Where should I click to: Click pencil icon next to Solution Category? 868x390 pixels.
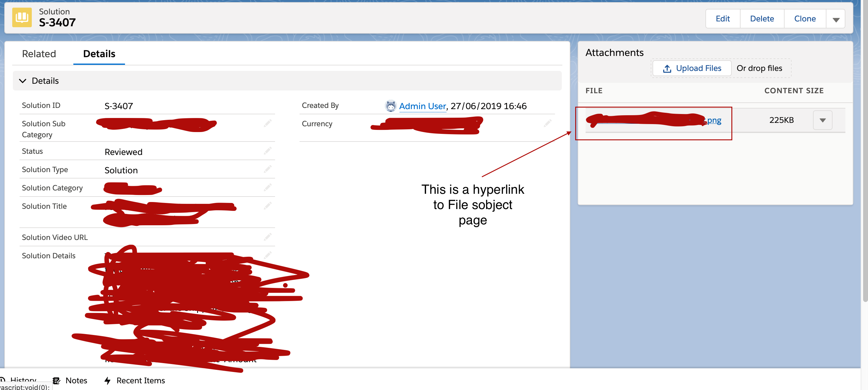tap(267, 187)
